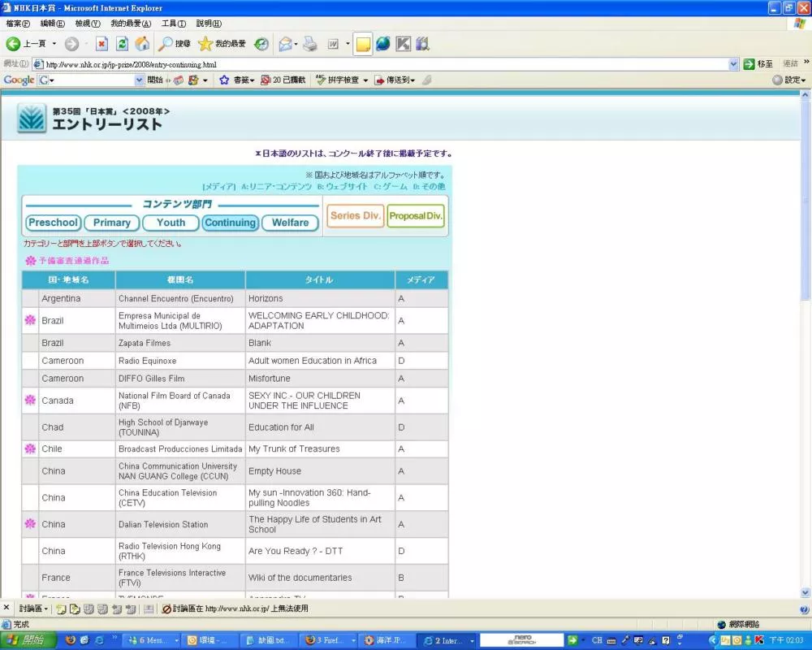Click the spell check ABC icon

[321, 80]
